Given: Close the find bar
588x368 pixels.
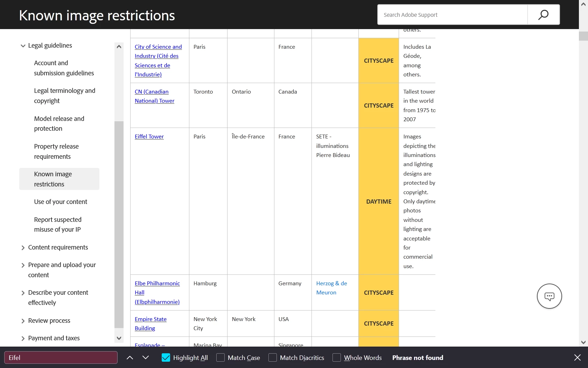Looking at the screenshot, I should click(x=577, y=357).
